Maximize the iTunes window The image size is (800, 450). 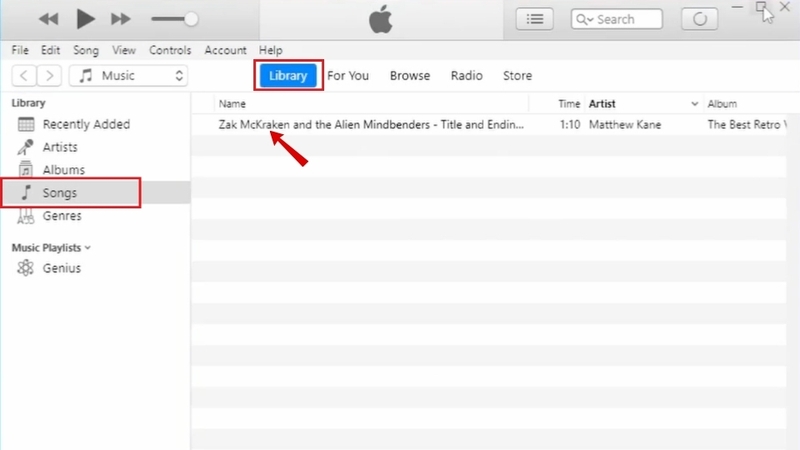tap(761, 7)
